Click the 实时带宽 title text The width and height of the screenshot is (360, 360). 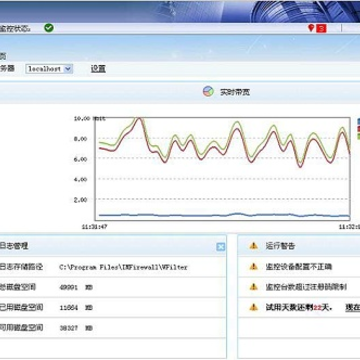pyautogui.click(x=235, y=92)
